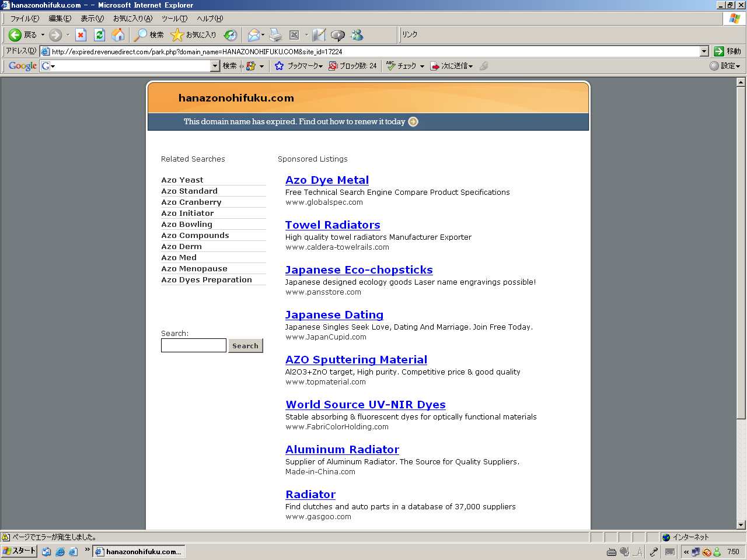Open the 表示(V) menu
The image size is (747, 560).
tap(92, 19)
